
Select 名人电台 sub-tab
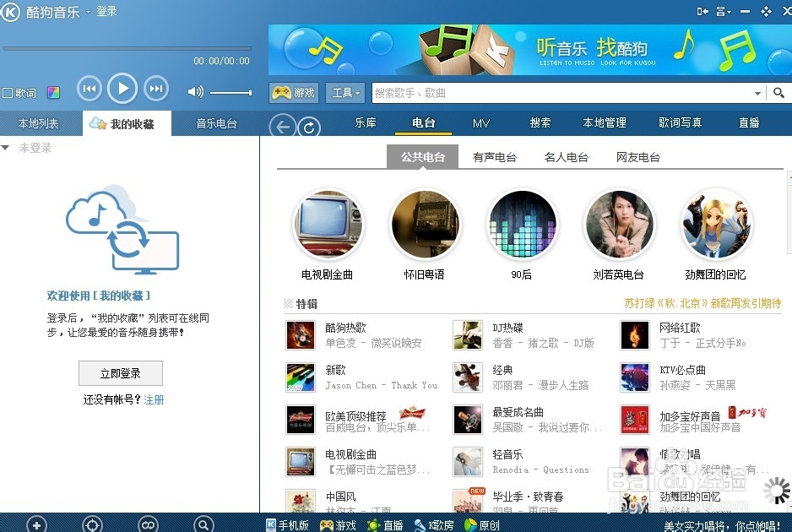[x=567, y=157]
